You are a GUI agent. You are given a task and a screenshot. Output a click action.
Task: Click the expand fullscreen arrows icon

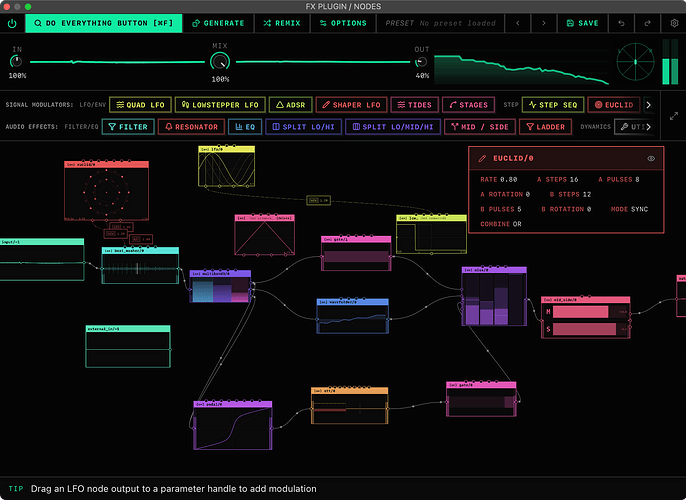674,116
